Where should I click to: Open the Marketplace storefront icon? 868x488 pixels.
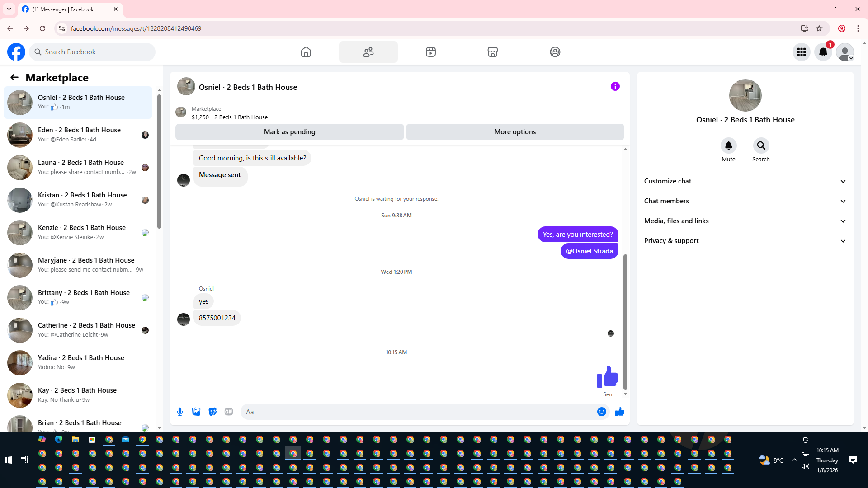(493, 52)
